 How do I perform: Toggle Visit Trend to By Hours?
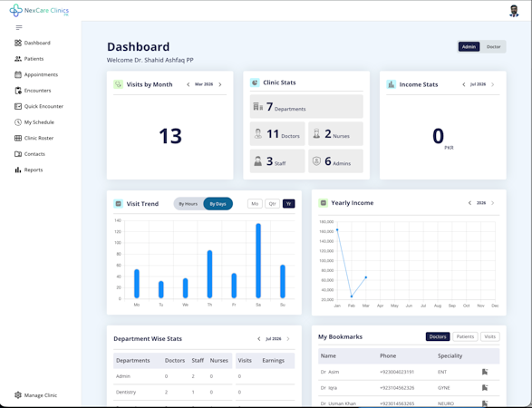(x=189, y=204)
